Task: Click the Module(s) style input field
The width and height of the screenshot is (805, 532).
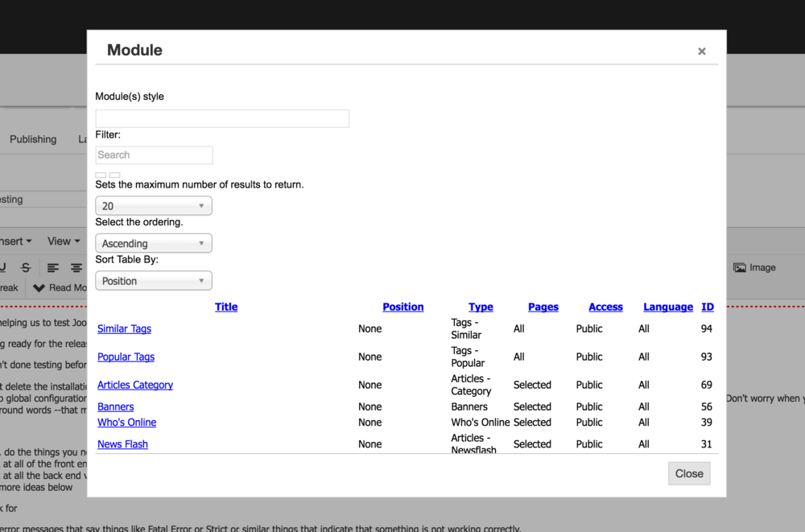Action: click(222, 118)
